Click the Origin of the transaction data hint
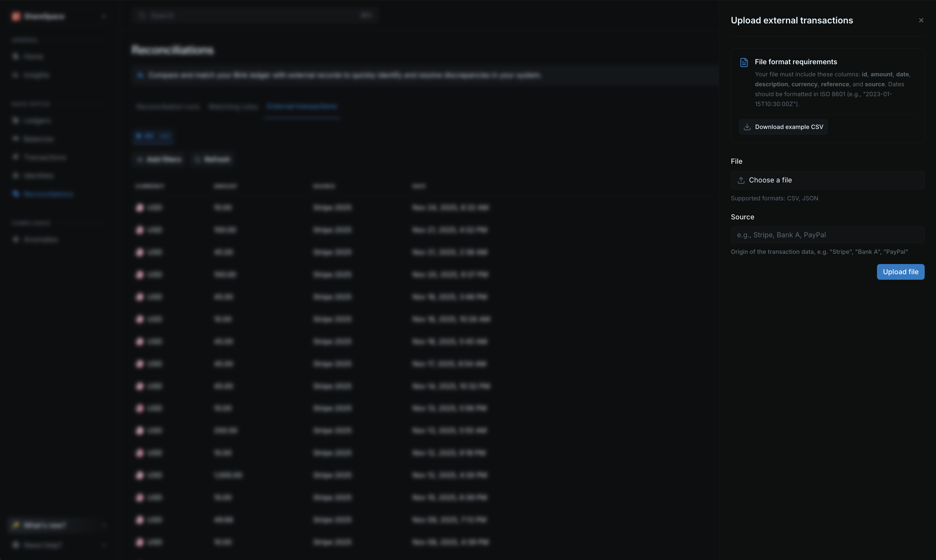936x560 pixels. click(819, 252)
